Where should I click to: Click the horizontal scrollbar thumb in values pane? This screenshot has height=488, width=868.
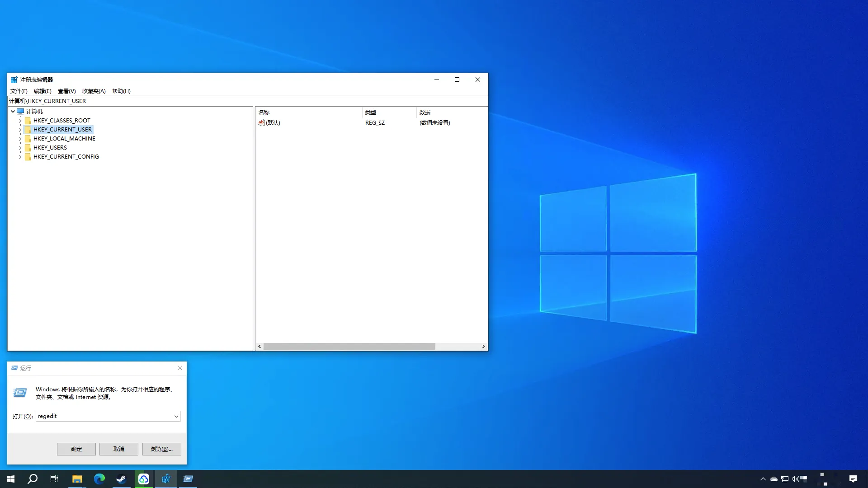pyautogui.click(x=349, y=347)
